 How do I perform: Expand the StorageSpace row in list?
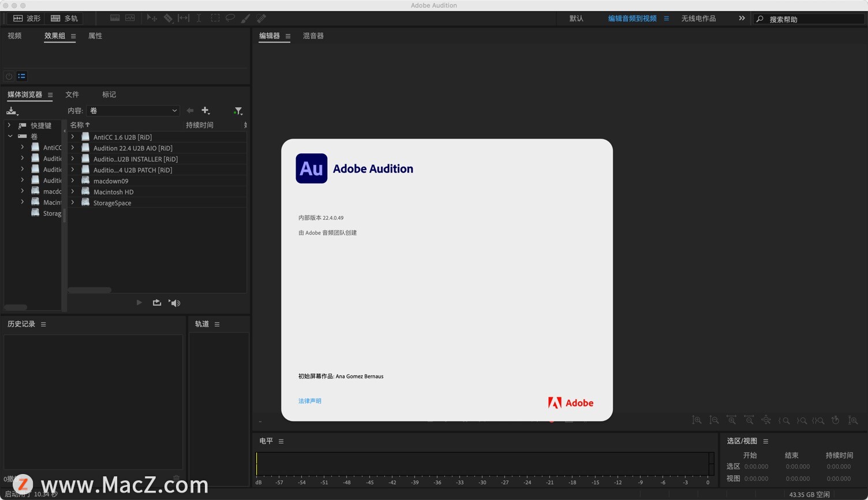coord(73,203)
